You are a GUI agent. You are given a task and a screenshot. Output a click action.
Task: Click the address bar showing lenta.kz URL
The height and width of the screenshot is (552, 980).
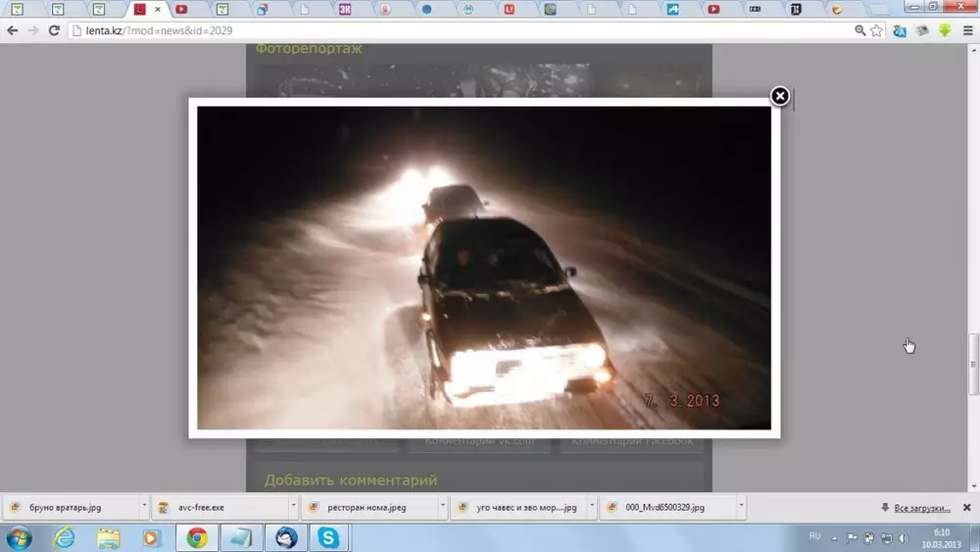coord(441,30)
